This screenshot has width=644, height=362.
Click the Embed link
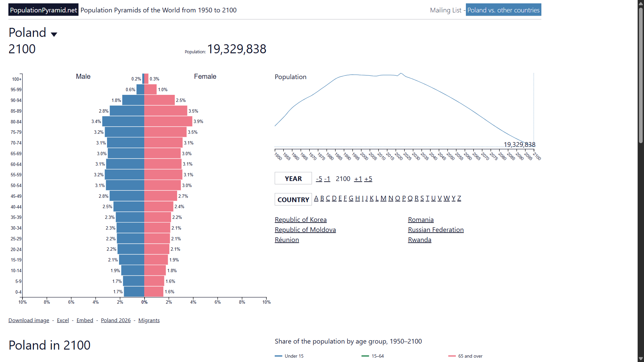click(x=85, y=320)
